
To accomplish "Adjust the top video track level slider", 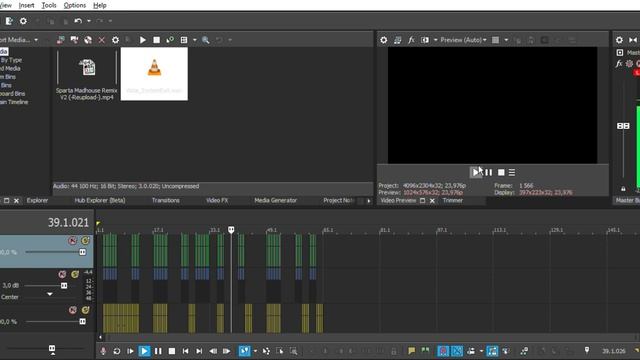I will [x=82, y=252].
